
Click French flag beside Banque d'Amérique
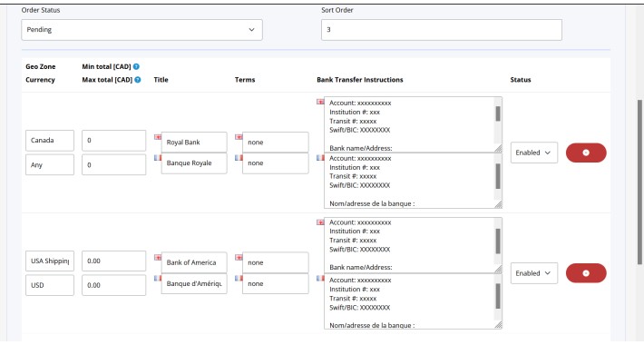[158, 279]
